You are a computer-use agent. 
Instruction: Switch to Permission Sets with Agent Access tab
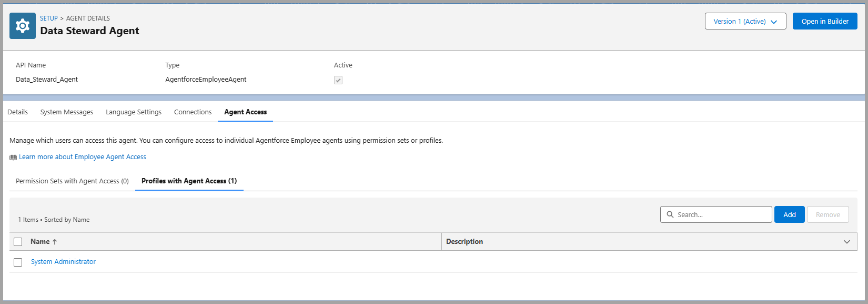pos(72,181)
